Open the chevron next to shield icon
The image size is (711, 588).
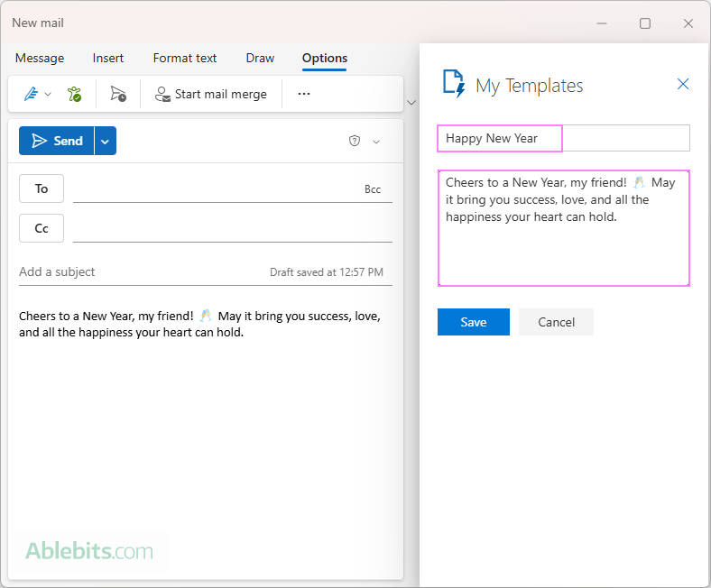pos(376,141)
